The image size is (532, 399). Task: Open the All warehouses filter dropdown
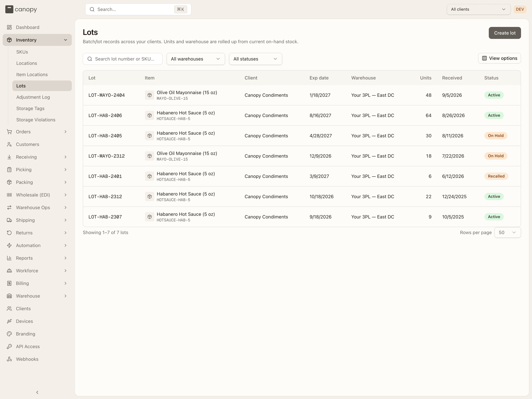click(x=196, y=59)
